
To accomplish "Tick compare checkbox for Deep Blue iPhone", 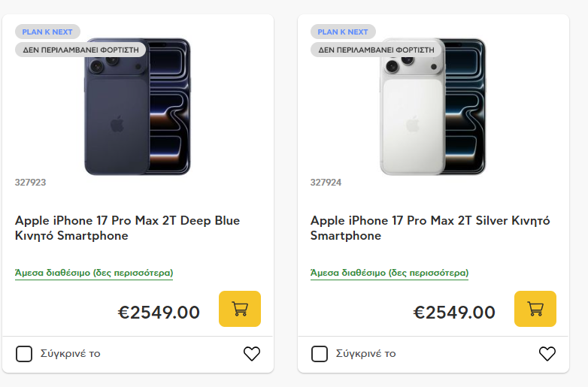I will [24, 354].
